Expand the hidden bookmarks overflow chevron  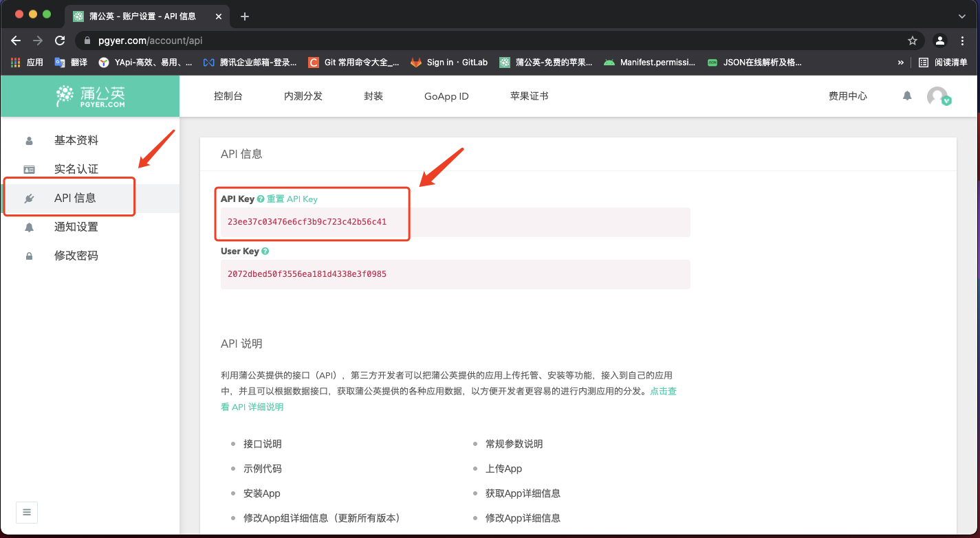tap(900, 63)
